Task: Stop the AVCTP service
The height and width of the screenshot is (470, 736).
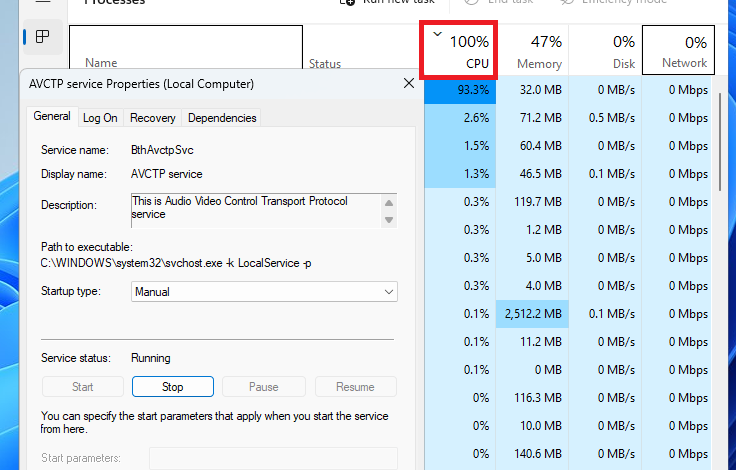Action: (172, 387)
